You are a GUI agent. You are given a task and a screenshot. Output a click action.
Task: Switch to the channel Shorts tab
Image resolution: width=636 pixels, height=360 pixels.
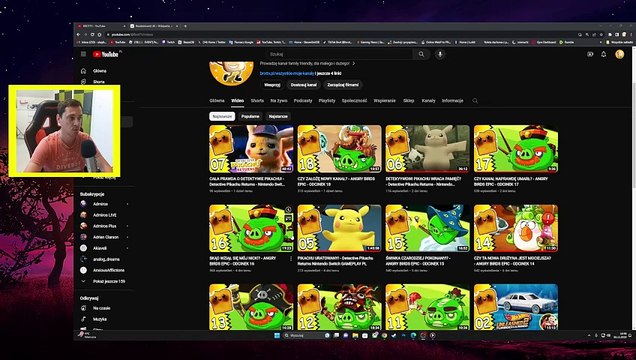[257, 101]
